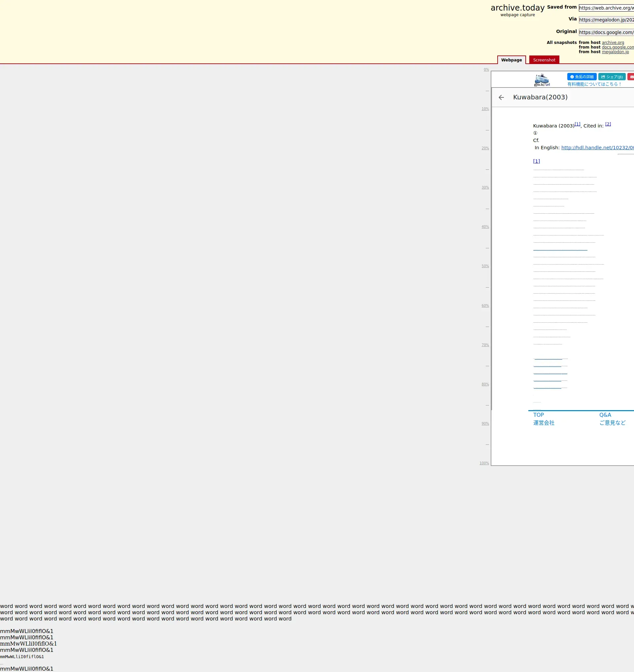Screen dimensions: 634x672
Task: Click the Original docs.google.com URL field
Action: click(606, 32)
